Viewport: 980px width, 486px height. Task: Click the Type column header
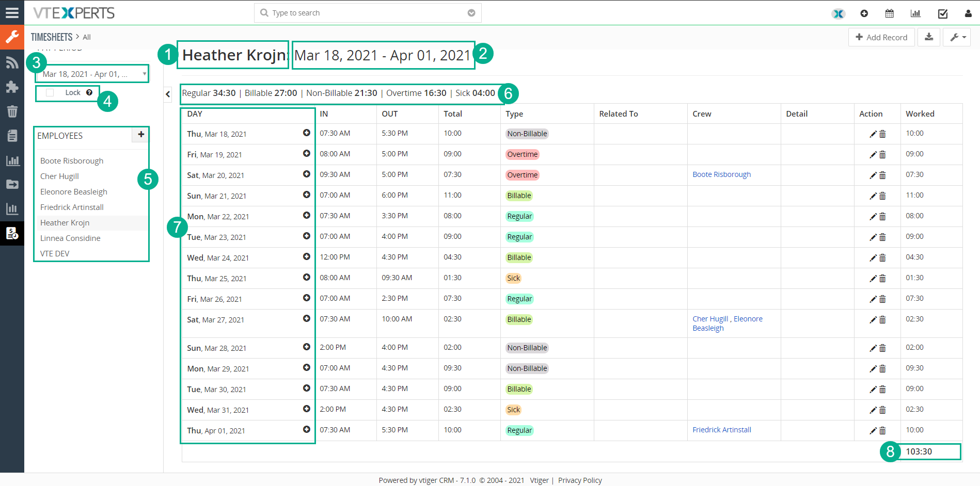point(514,114)
